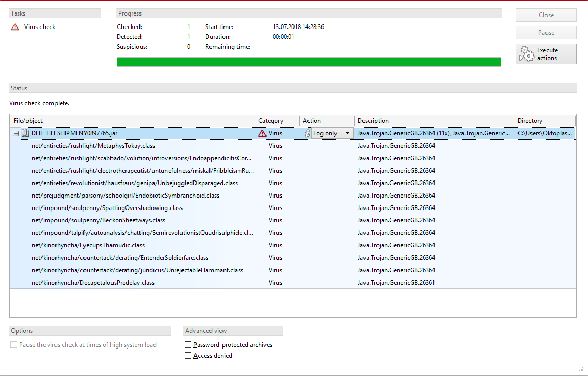Select MetaphysTokay.class row
Screen dimensions: 588x376
click(292, 146)
